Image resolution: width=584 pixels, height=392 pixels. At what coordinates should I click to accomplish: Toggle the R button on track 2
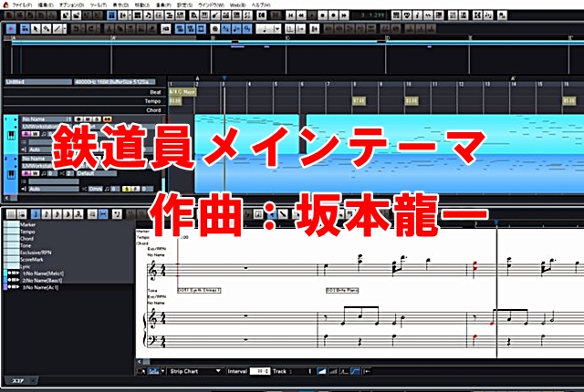pos(26,174)
